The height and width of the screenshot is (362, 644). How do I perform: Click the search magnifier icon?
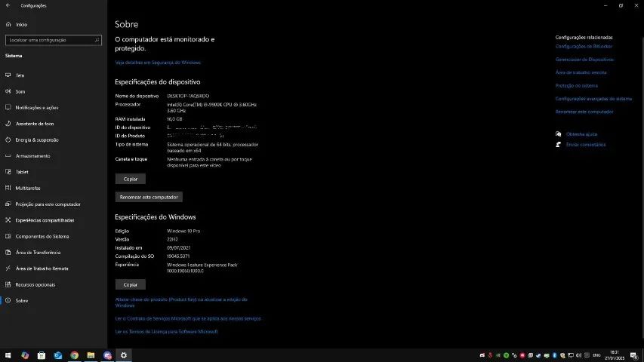97,40
